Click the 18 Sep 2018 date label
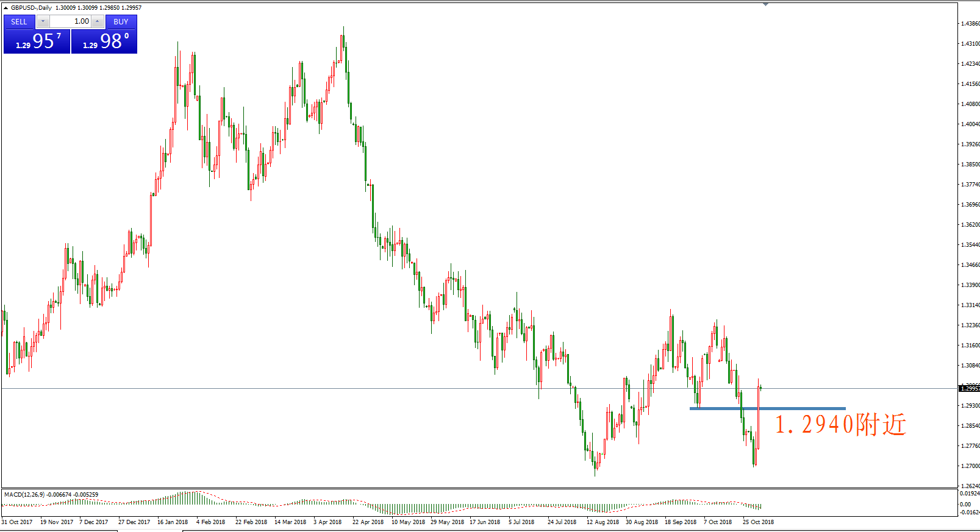 pos(681,522)
